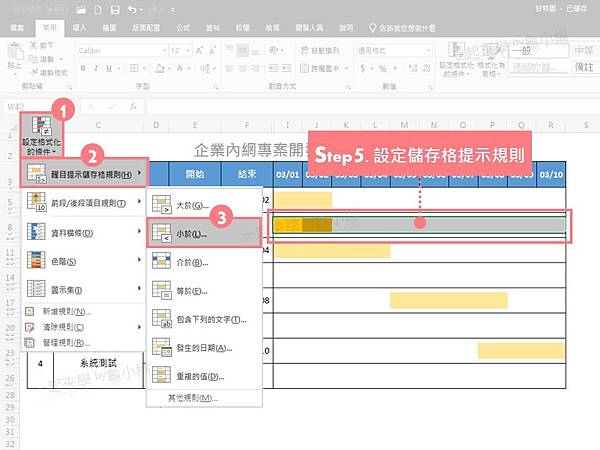Open the Calibri font name dropdown
600x450 pixels.
165,51
